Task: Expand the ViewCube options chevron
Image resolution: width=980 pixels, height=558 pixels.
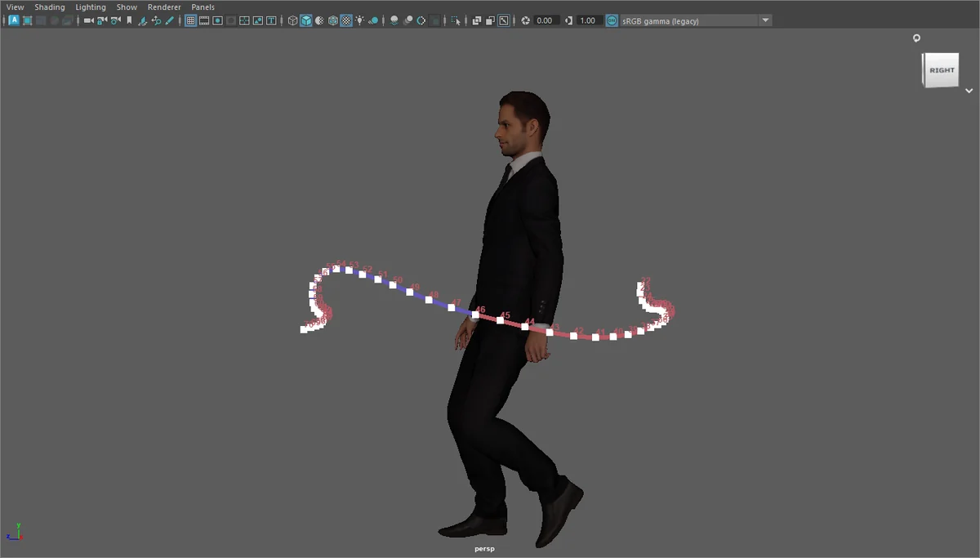Action: point(969,91)
